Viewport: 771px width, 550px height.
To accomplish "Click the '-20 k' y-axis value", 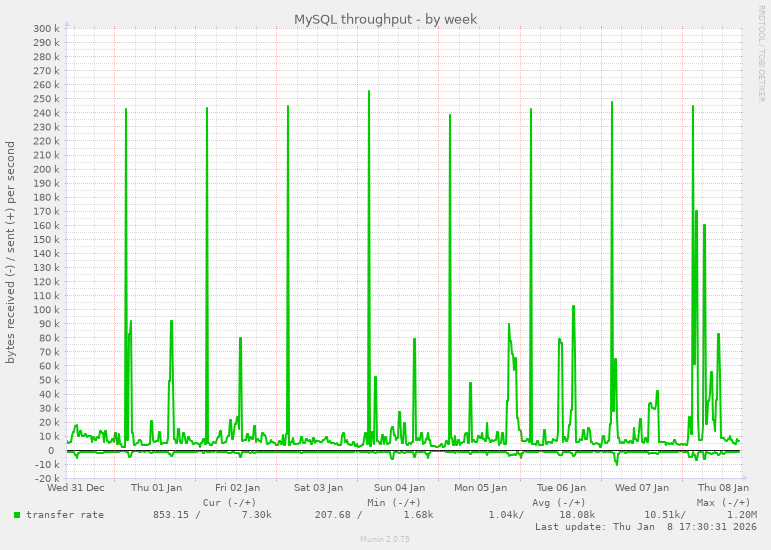I will coord(48,478).
